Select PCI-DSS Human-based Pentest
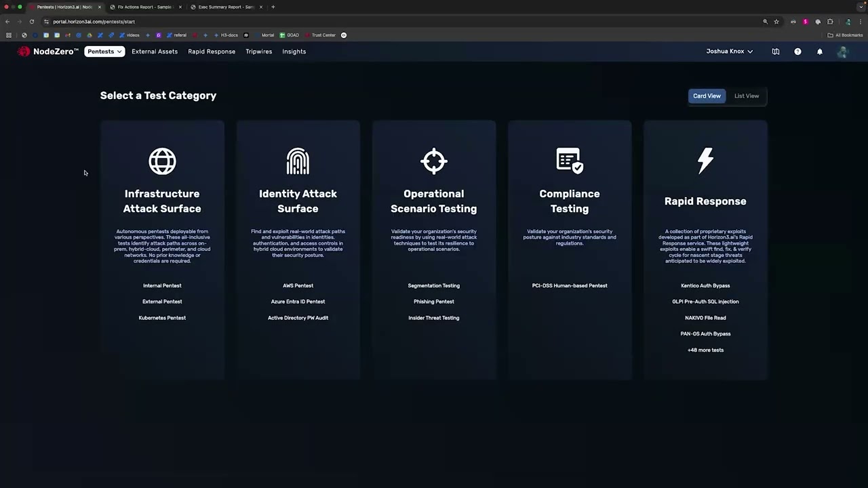Image resolution: width=868 pixels, height=488 pixels. pyautogui.click(x=570, y=286)
